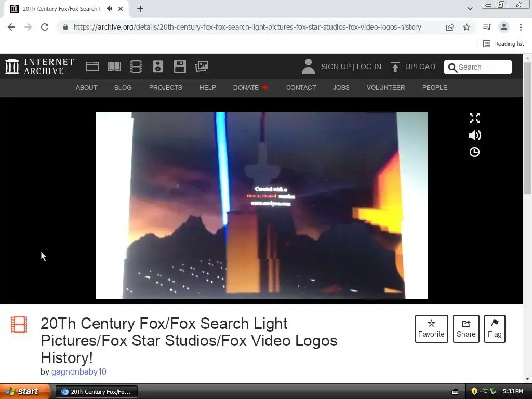Mute the video player volume icon

[x=475, y=136]
